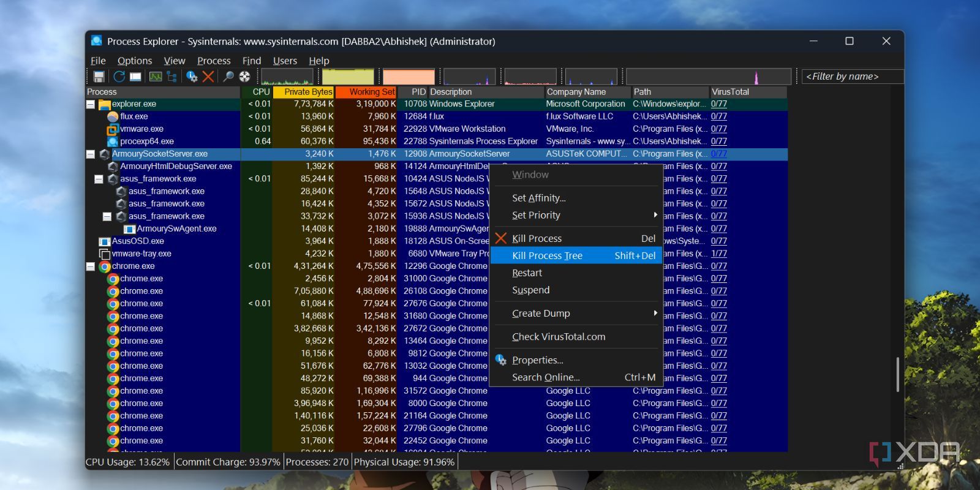
Task: Collapse the explorer.exe process tree
Action: pyautogui.click(x=91, y=104)
